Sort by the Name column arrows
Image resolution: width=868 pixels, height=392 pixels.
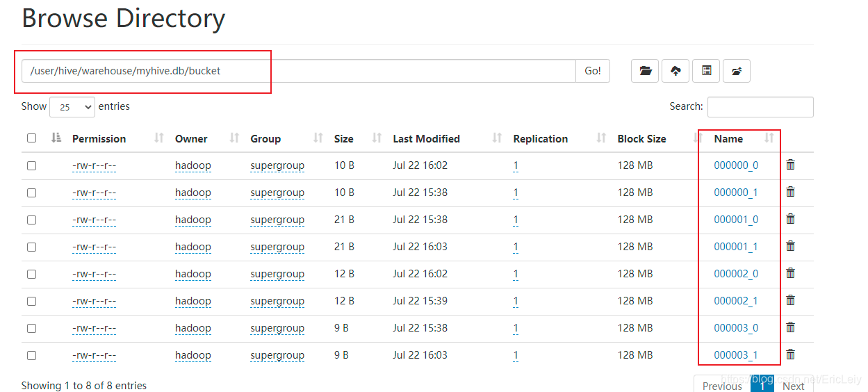click(769, 138)
